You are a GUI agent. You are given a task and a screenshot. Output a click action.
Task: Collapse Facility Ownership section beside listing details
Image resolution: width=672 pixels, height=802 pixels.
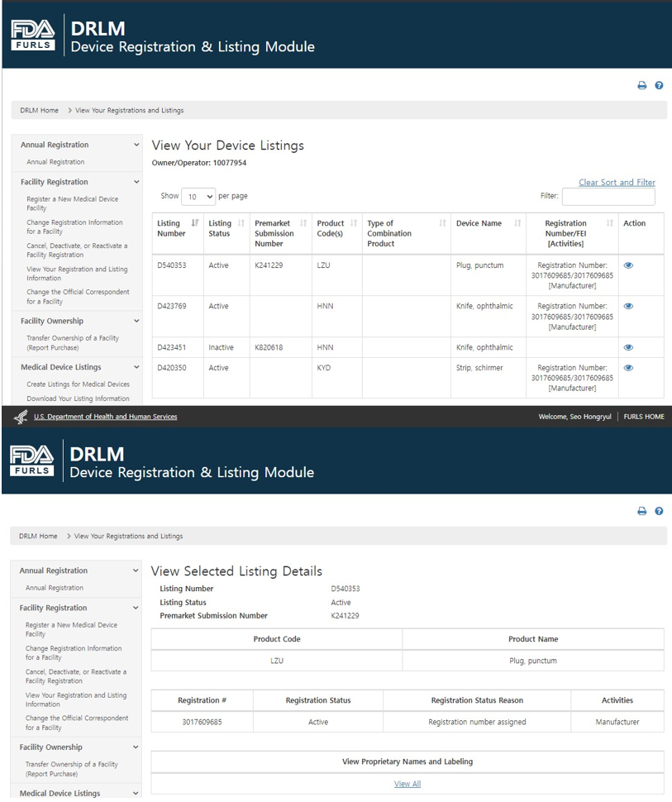[x=136, y=747]
